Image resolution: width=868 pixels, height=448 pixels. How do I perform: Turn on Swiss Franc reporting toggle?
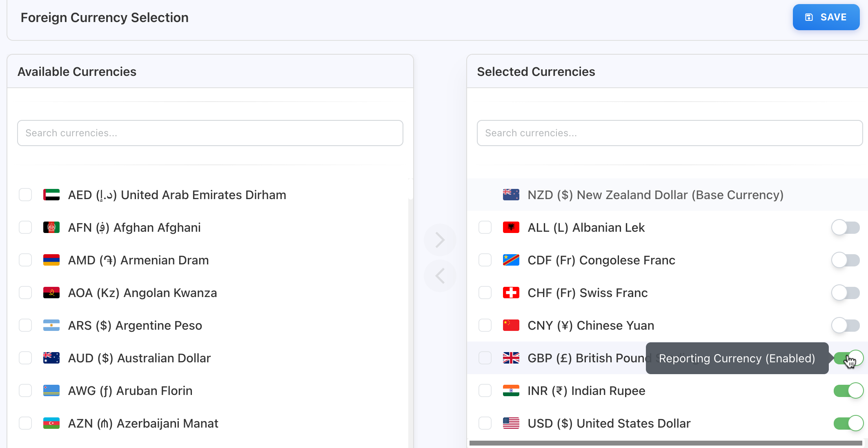point(846,293)
